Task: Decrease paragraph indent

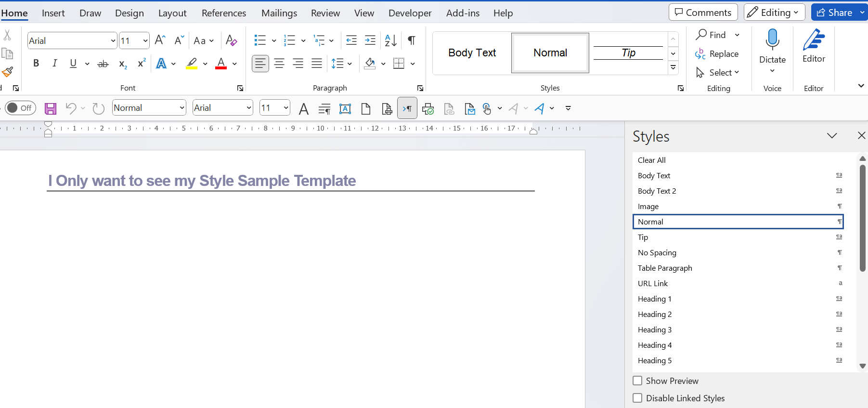Action: point(351,40)
